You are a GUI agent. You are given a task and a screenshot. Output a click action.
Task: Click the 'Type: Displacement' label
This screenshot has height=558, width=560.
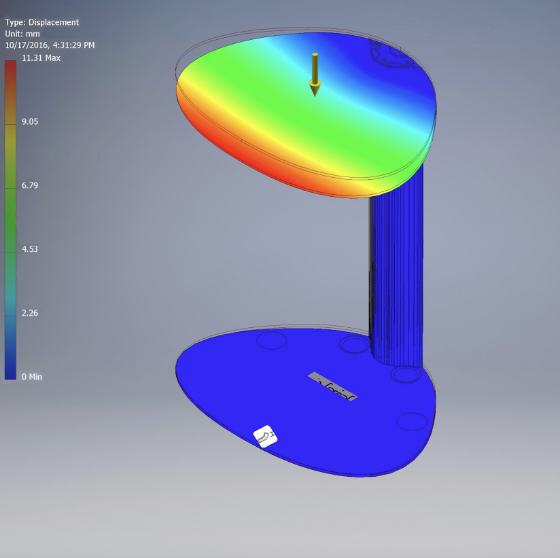click(42, 22)
